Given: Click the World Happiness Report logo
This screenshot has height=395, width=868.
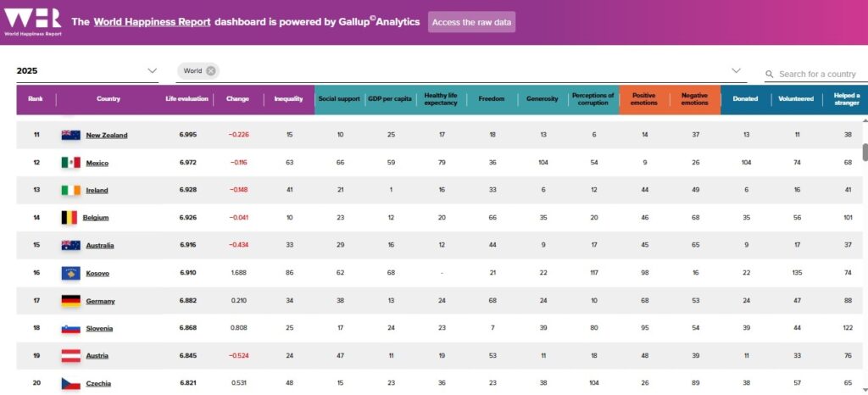Looking at the screenshot, I should click(x=31, y=22).
